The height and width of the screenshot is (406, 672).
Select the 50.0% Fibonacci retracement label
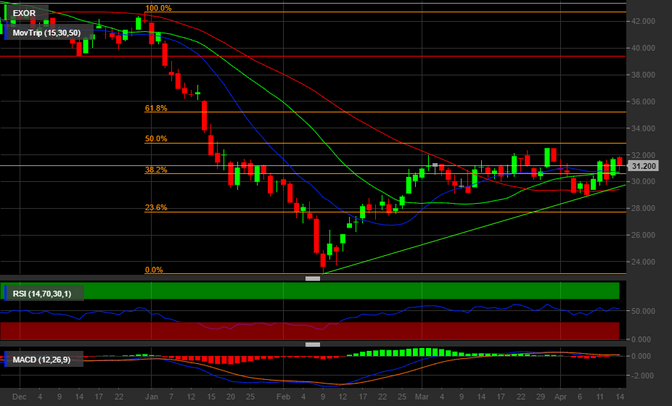pos(156,139)
